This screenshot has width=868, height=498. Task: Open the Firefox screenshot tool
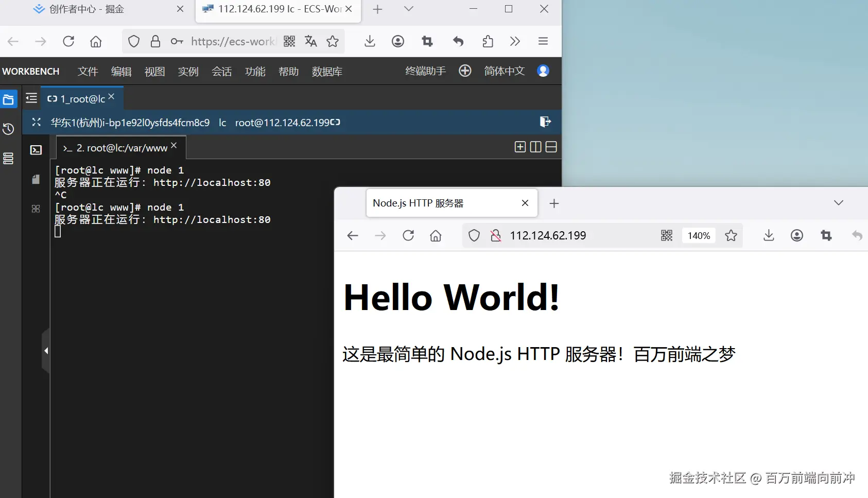pyautogui.click(x=427, y=41)
